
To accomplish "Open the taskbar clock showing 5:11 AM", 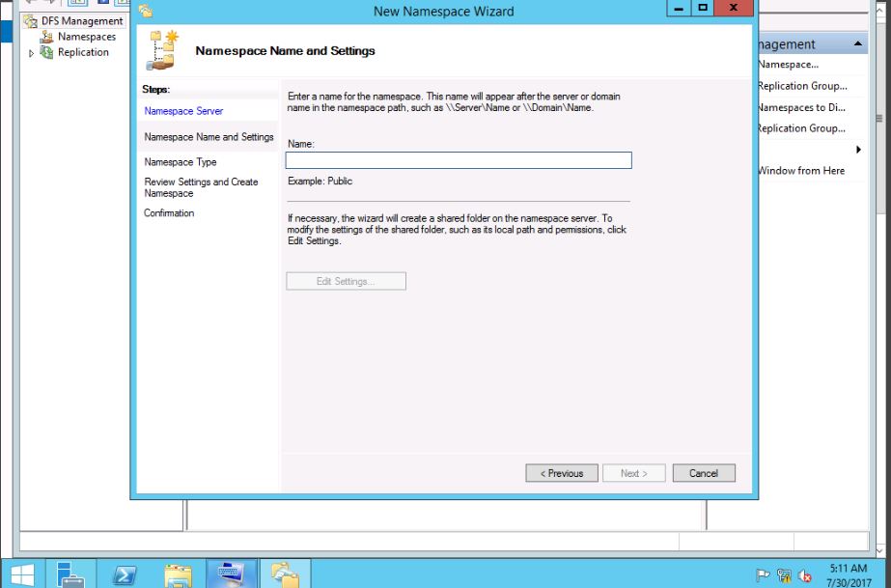I will coord(849,575).
